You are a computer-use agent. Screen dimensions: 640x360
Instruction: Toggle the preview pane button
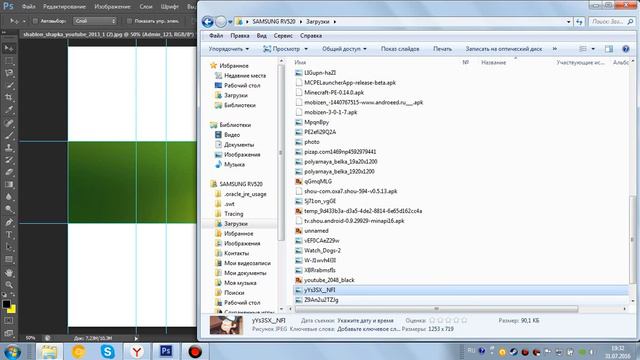click(x=609, y=49)
